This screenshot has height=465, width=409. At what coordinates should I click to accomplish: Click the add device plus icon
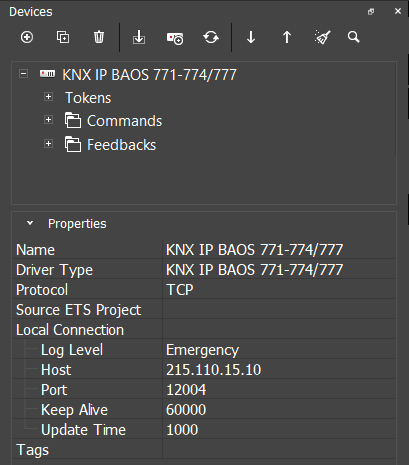pos(27,37)
